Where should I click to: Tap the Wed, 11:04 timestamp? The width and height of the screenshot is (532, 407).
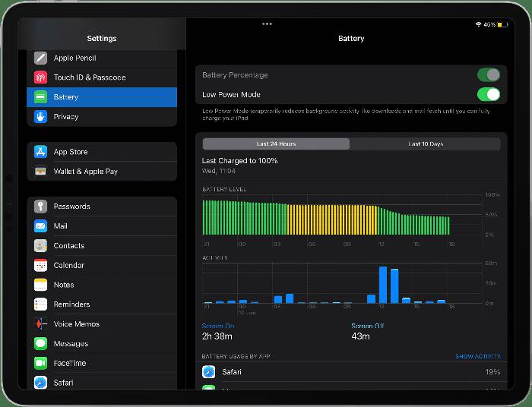[219, 171]
